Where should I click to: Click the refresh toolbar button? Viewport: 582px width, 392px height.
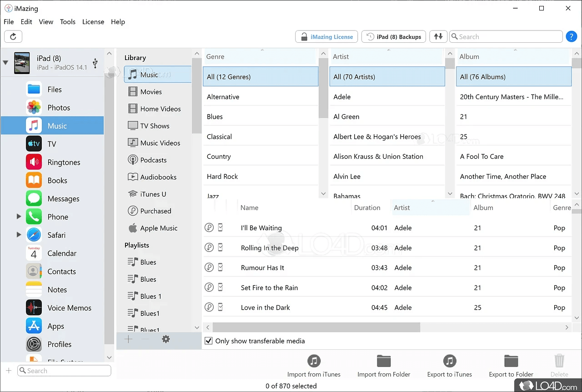pos(13,37)
